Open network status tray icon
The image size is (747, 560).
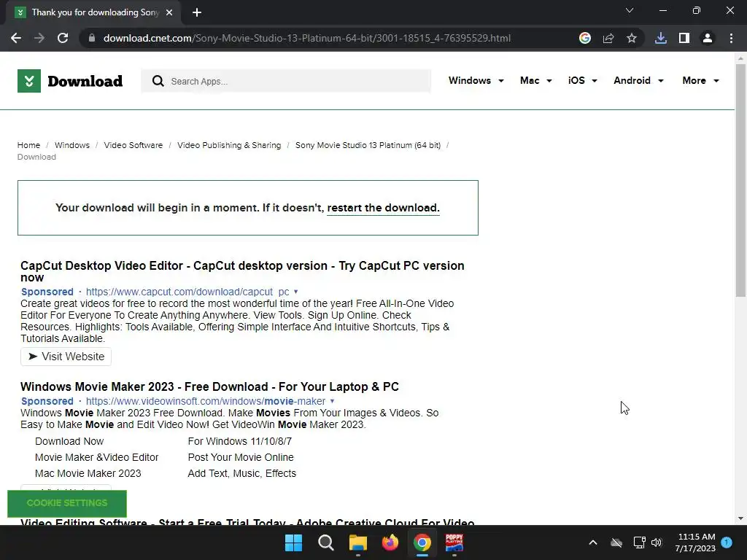tap(639, 542)
